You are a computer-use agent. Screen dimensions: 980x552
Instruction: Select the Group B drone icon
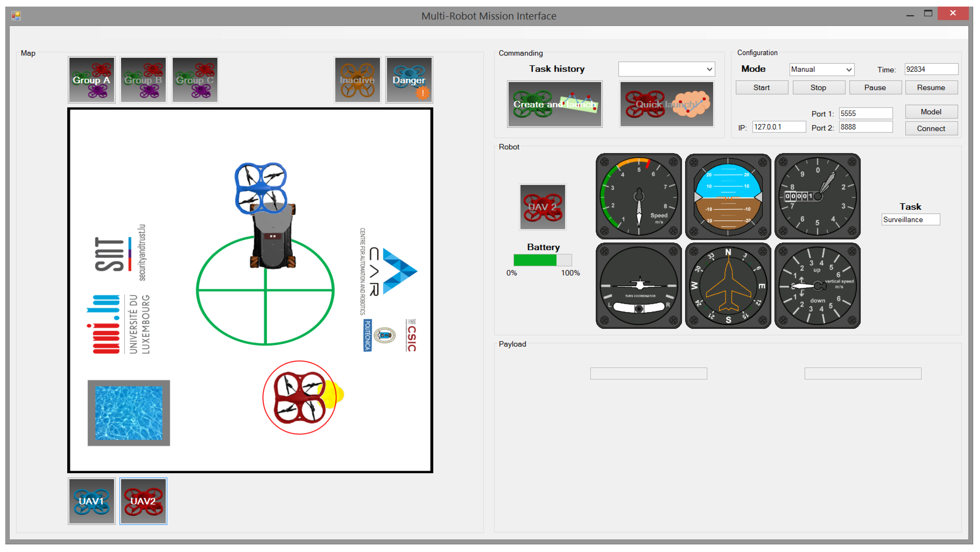[x=143, y=80]
